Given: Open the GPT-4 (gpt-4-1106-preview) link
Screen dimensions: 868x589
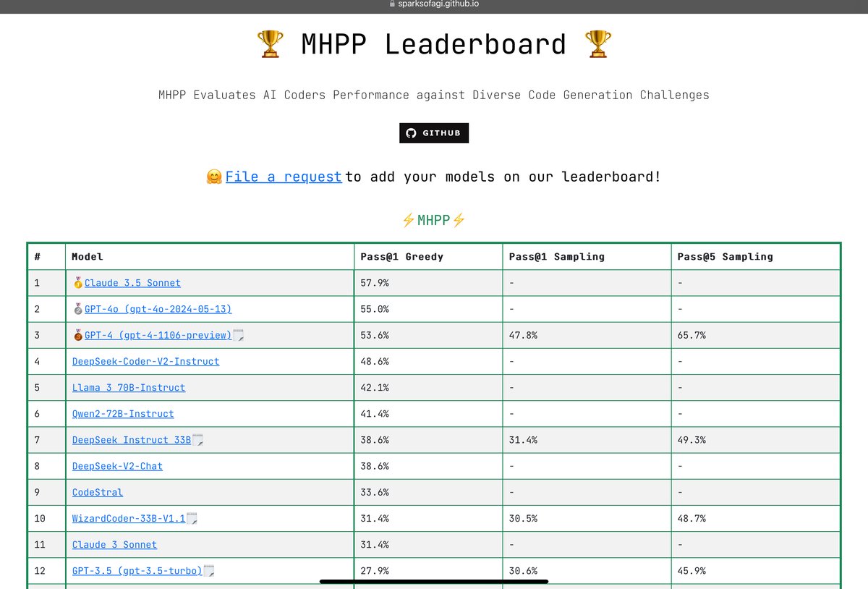Looking at the screenshot, I should [x=158, y=335].
